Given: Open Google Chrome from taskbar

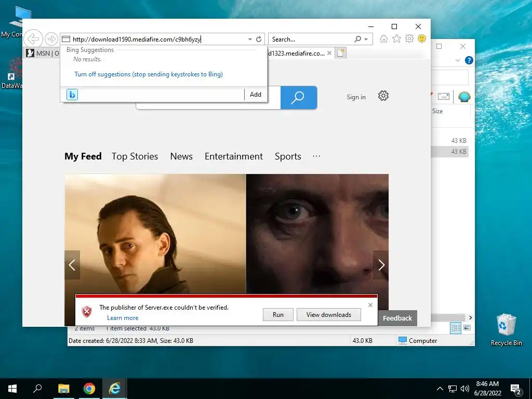Looking at the screenshot, I should coord(89,389).
